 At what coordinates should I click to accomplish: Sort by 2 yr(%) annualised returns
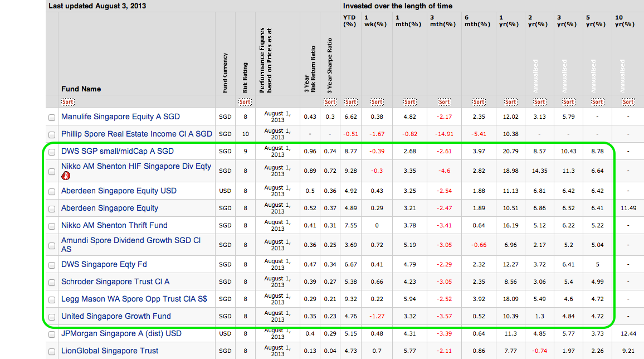[x=539, y=102]
